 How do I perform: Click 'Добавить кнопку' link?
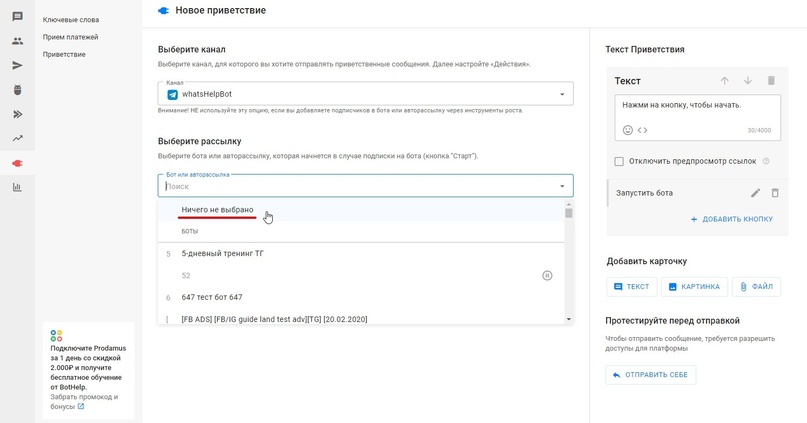click(732, 219)
